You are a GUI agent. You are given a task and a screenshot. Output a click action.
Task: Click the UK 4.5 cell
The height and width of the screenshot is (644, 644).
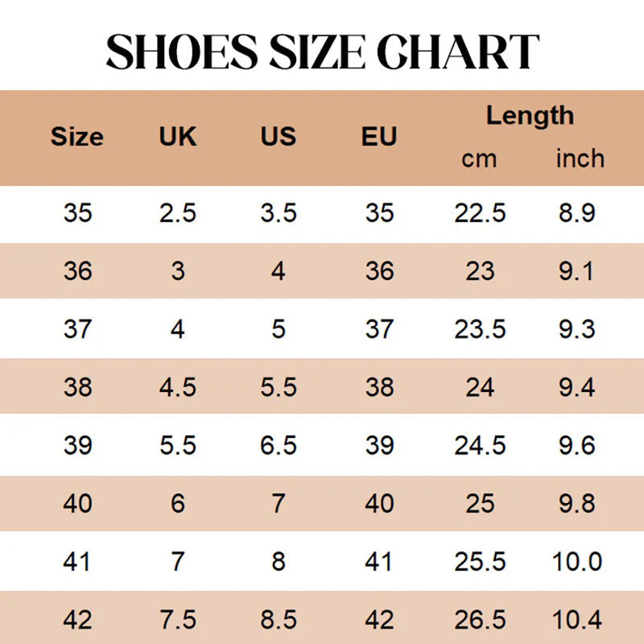[178, 387]
